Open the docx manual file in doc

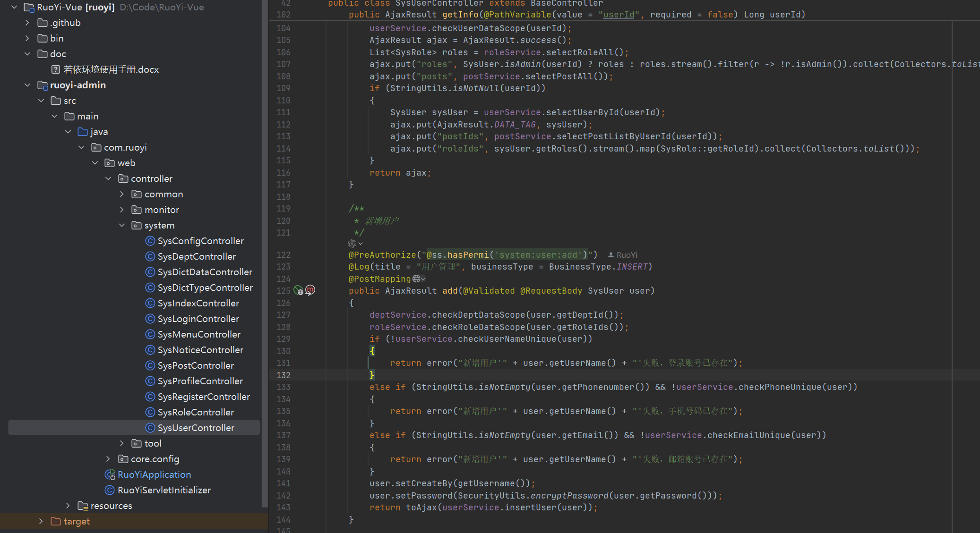point(111,69)
